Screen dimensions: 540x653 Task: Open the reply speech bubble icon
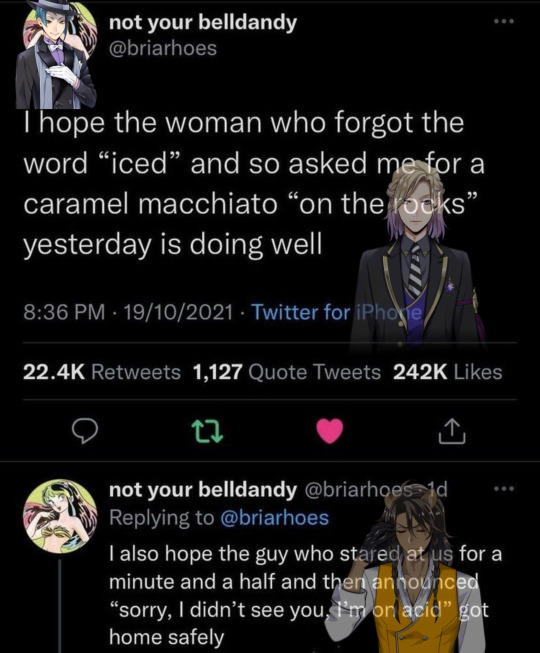coord(85,432)
